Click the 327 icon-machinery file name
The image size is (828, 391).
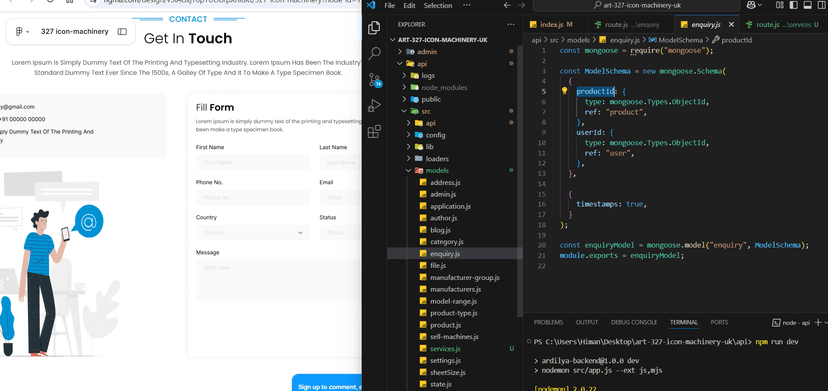(x=74, y=32)
